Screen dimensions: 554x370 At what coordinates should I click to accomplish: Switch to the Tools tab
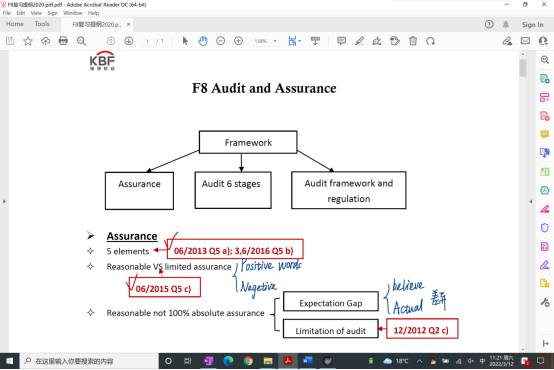click(42, 24)
